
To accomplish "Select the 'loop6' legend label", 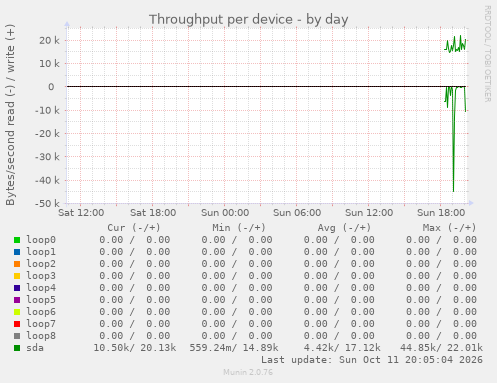I will click(x=41, y=312).
